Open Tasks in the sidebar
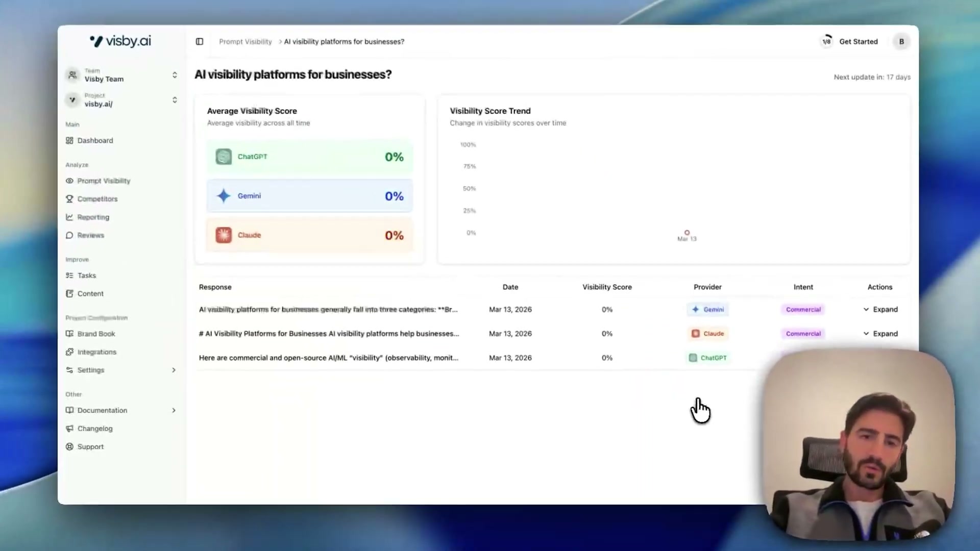Viewport: 980px width, 551px height. click(86, 275)
